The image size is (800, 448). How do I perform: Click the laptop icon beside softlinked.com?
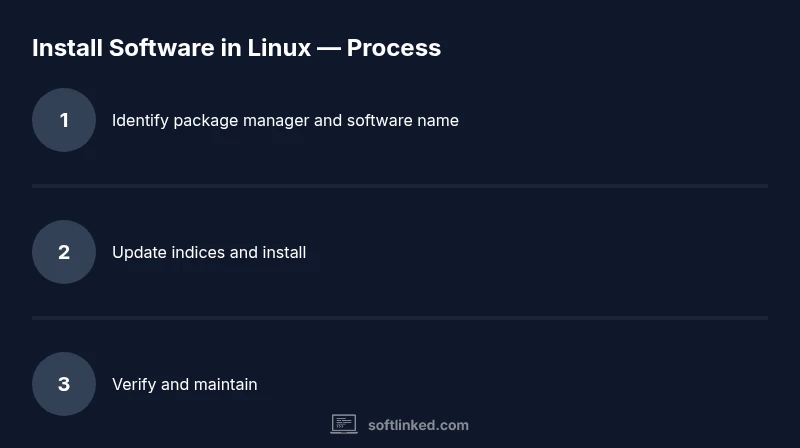344,425
